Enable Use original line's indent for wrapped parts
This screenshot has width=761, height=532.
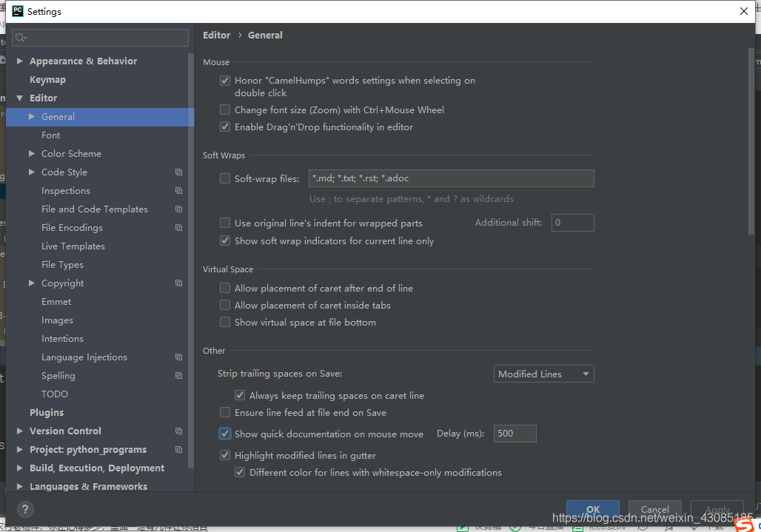[225, 223]
